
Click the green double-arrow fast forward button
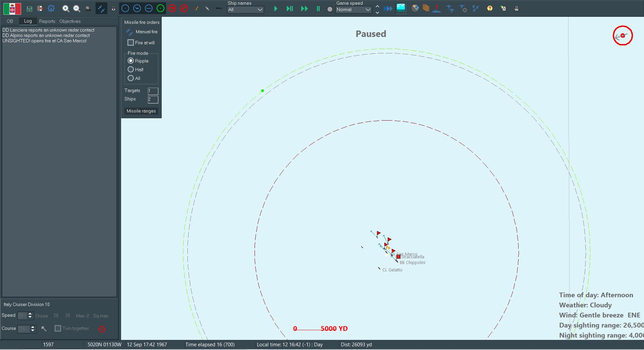click(304, 9)
